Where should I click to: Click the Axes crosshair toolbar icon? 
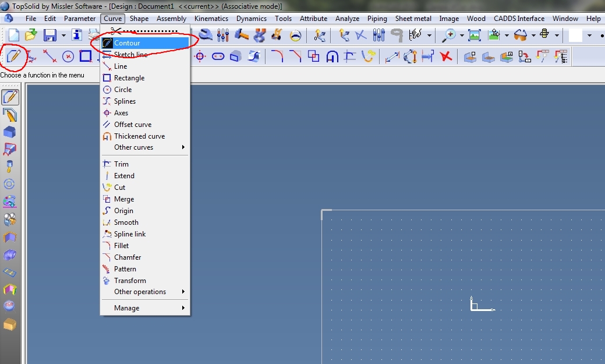200,56
